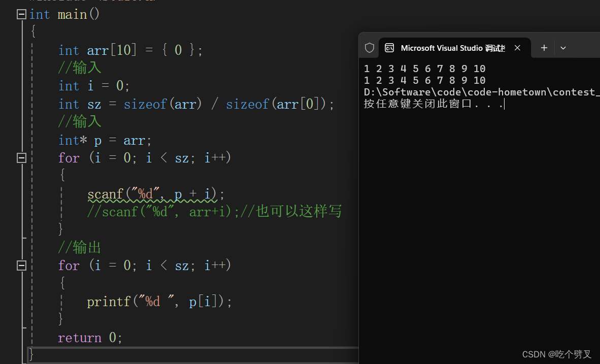Click the second for loop header before printf
600x364 pixels.
(x=145, y=265)
